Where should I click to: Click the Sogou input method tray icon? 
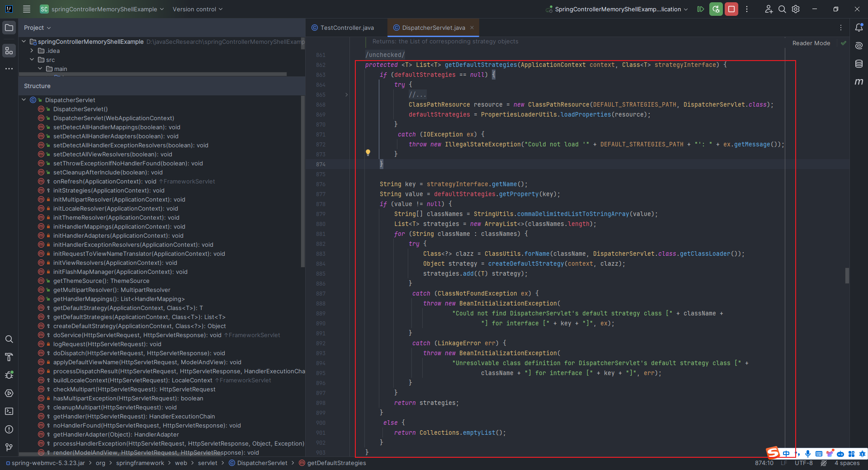point(773,453)
